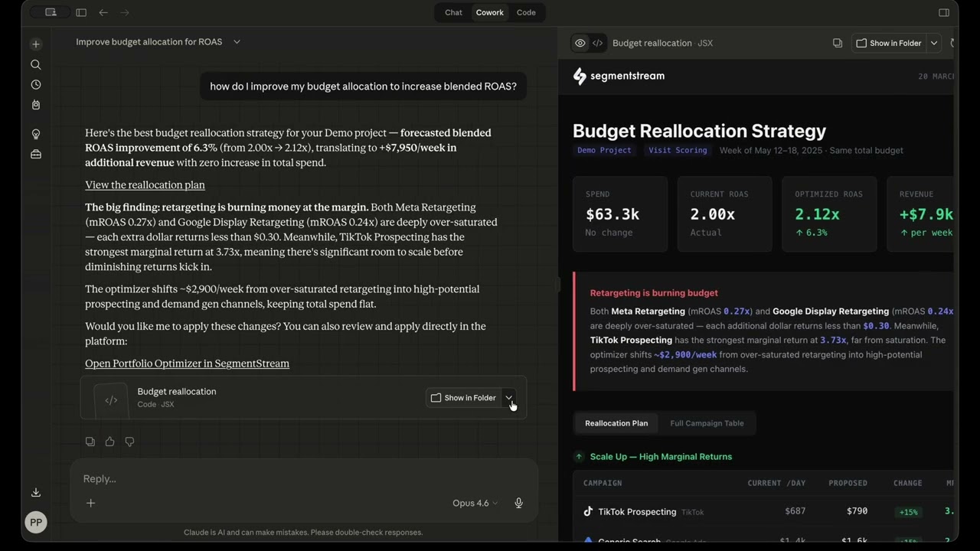Switch to code view in preview panel
This screenshot has height=551, width=980.
click(x=598, y=43)
